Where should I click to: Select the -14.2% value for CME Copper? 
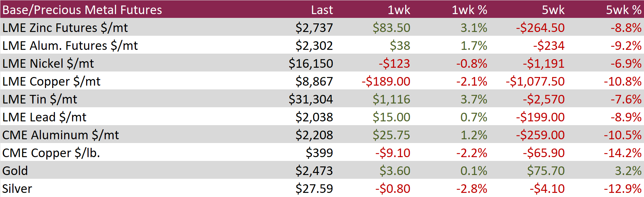tap(622, 153)
